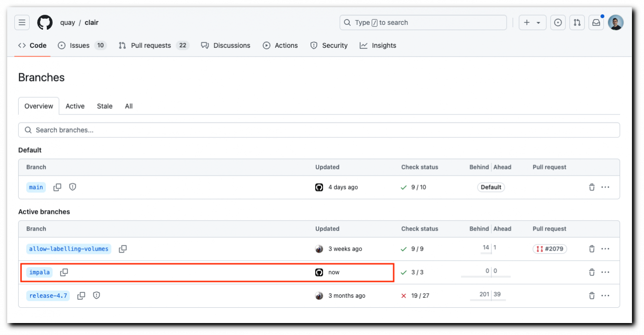This screenshot has width=644, height=335.
Task: Copy the release-4.7 branch name
Action: click(x=81, y=296)
